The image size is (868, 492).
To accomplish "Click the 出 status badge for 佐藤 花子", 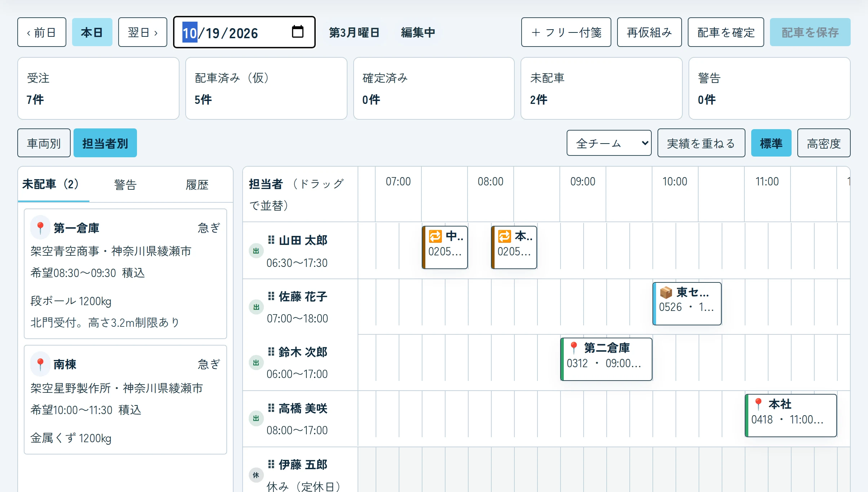I will pos(256,307).
